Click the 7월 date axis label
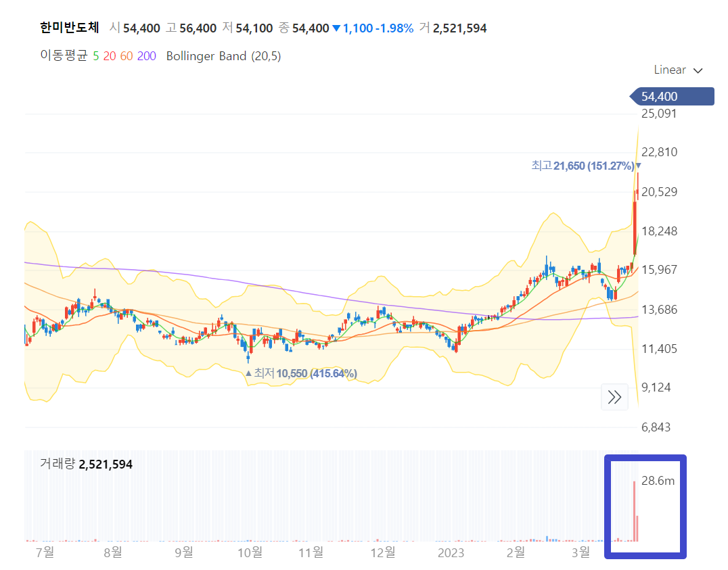728x570 pixels. (45, 553)
